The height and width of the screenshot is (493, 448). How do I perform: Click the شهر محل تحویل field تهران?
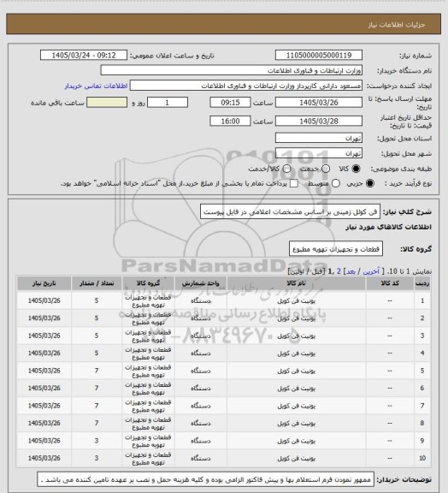[x=319, y=153]
